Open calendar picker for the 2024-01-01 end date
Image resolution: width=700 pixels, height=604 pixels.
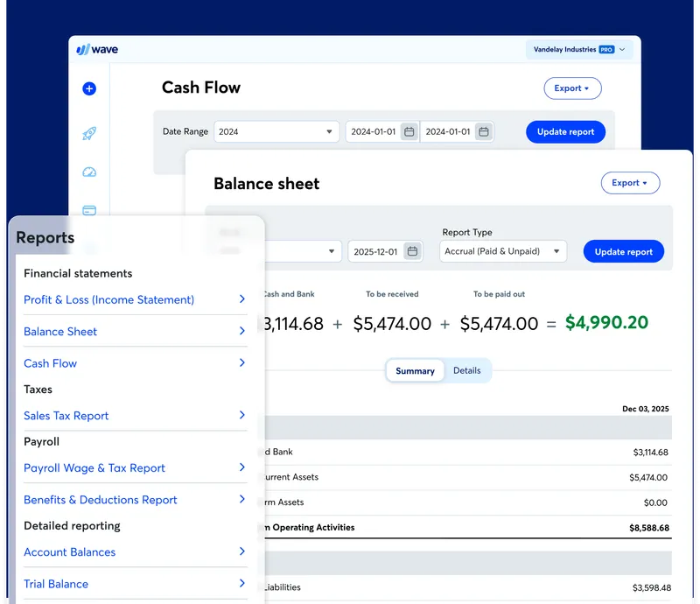click(x=484, y=130)
